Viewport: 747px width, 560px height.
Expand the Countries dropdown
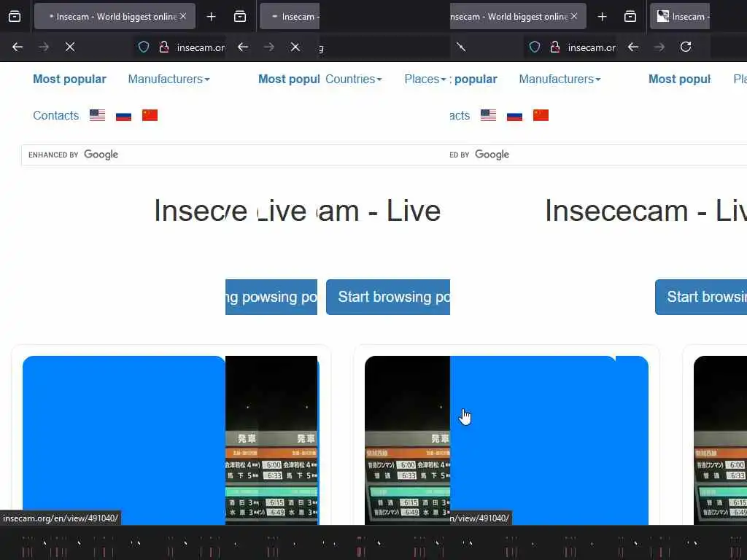pos(354,79)
